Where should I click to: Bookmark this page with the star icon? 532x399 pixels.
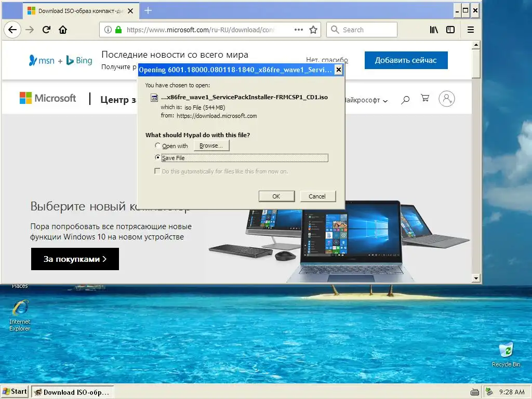point(313,30)
